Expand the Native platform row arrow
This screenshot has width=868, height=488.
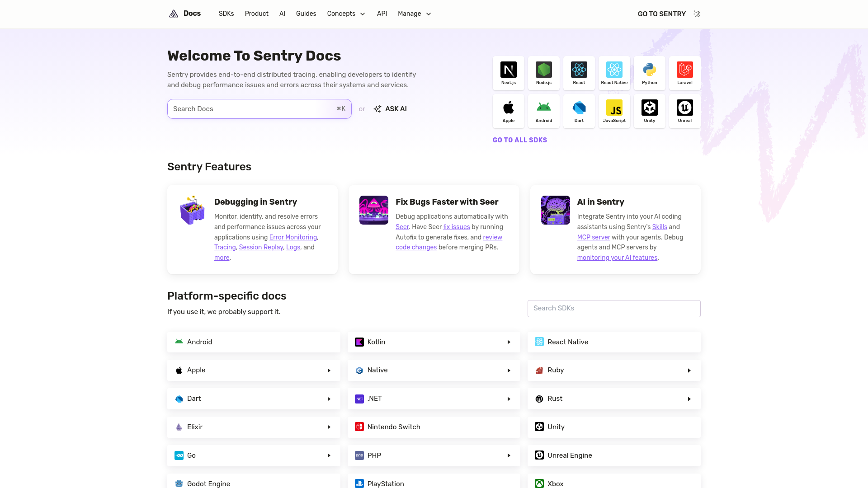[x=509, y=371]
